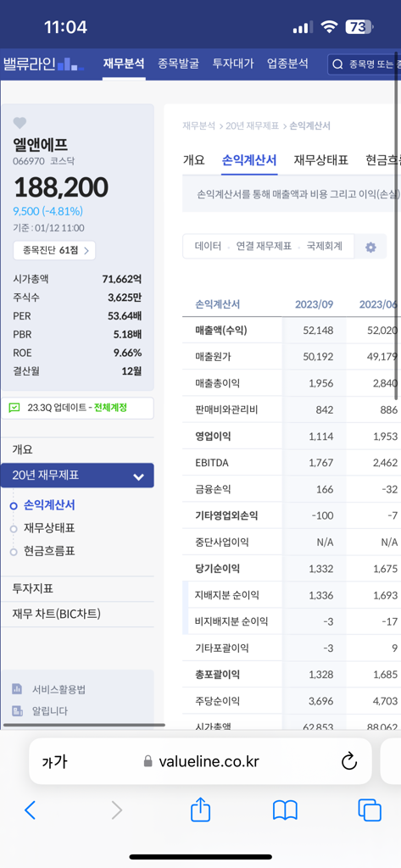The width and height of the screenshot is (401, 868).
Task: Open the 종목진단 61점 details arrow
Action: (x=54, y=250)
